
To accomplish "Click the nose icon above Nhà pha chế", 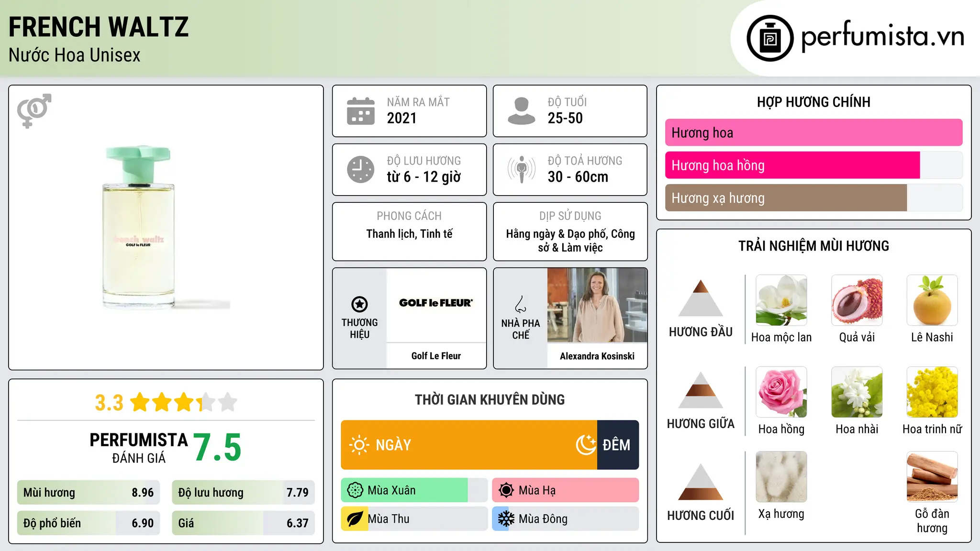I will point(521,304).
